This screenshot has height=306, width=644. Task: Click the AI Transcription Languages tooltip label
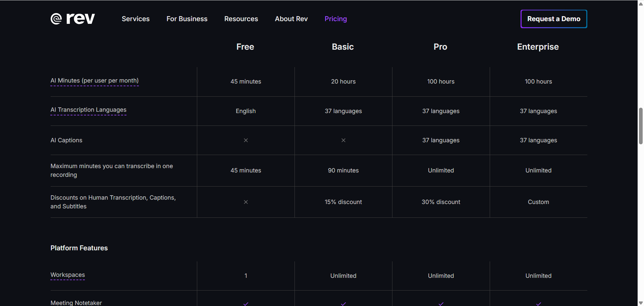(89, 110)
